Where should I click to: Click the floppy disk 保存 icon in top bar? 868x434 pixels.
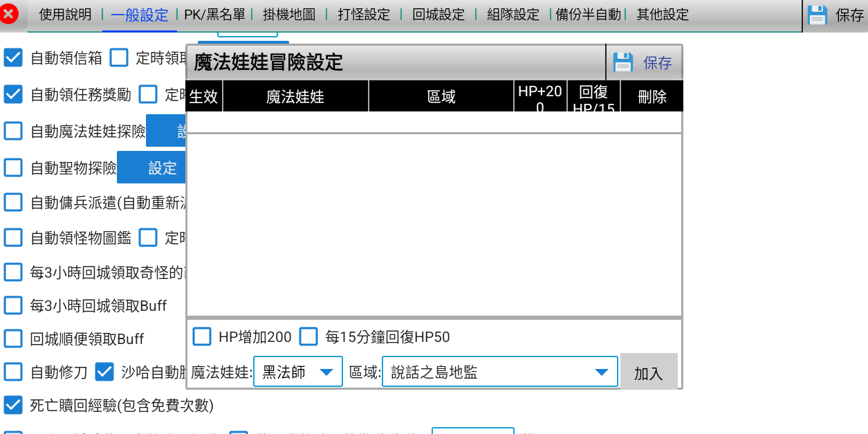pyautogui.click(x=818, y=15)
